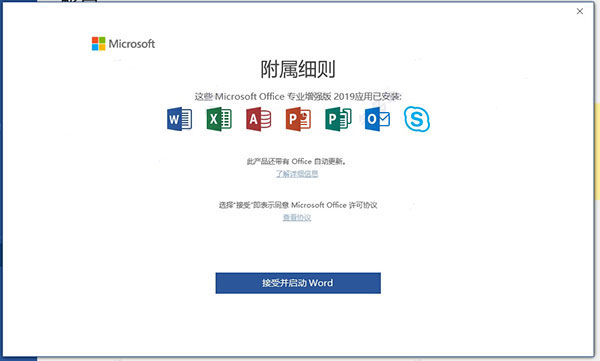Click the Skype for Business icon
Screen dimensions: 600x361
pyautogui.click(x=417, y=119)
